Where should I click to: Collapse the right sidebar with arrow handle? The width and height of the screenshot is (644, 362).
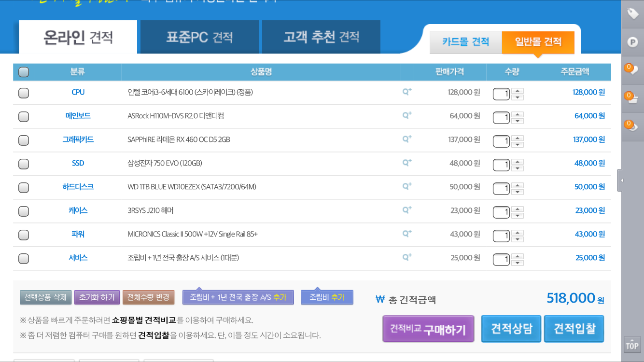point(621,180)
